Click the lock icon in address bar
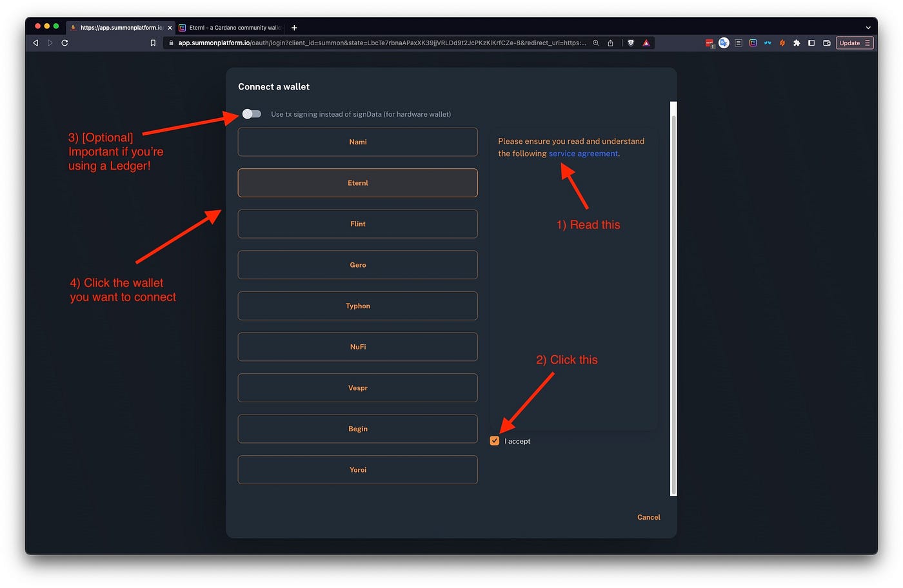Image resolution: width=903 pixels, height=588 pixels. [171, 43]
